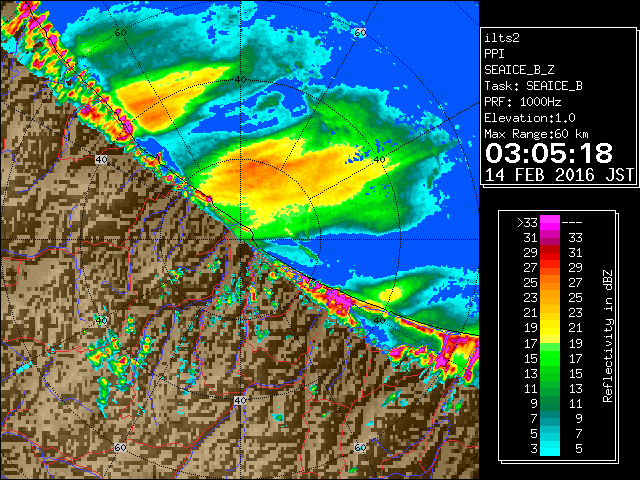Select the purple 31–33 dBZ legend band

[x=550, y=238]
